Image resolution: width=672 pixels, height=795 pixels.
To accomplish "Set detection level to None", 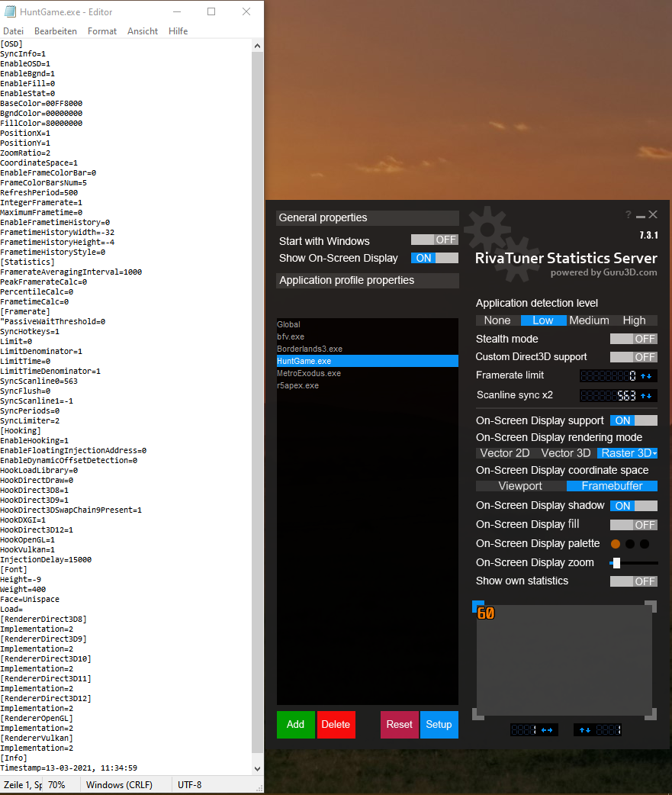I will pyautogui.click(x=497, y=320).
